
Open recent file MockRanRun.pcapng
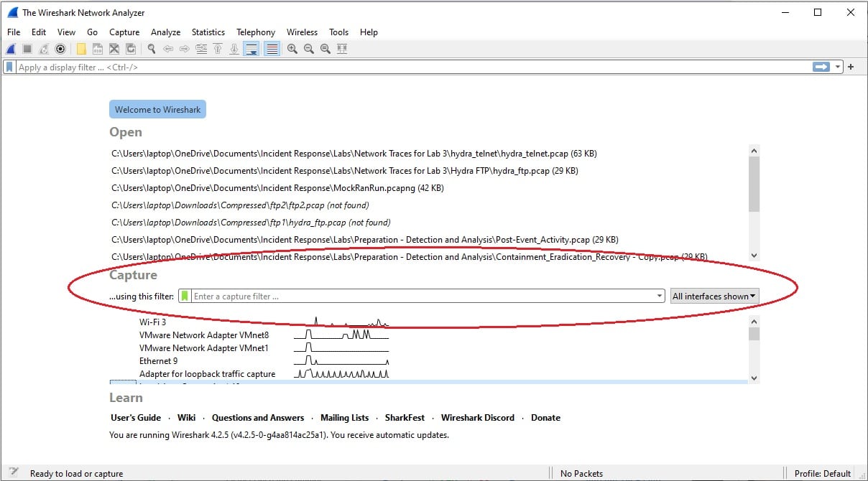pyautogui.click(x=277, y=188)
